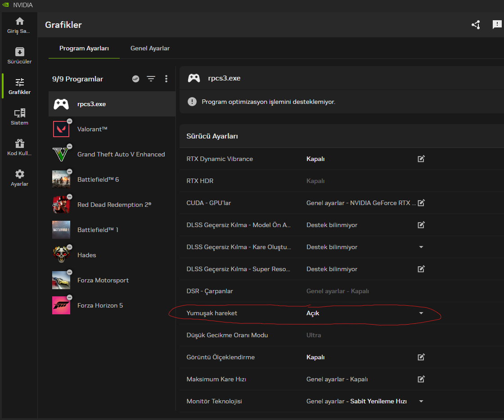Open the Home page in the sidebar

point(20,25)
